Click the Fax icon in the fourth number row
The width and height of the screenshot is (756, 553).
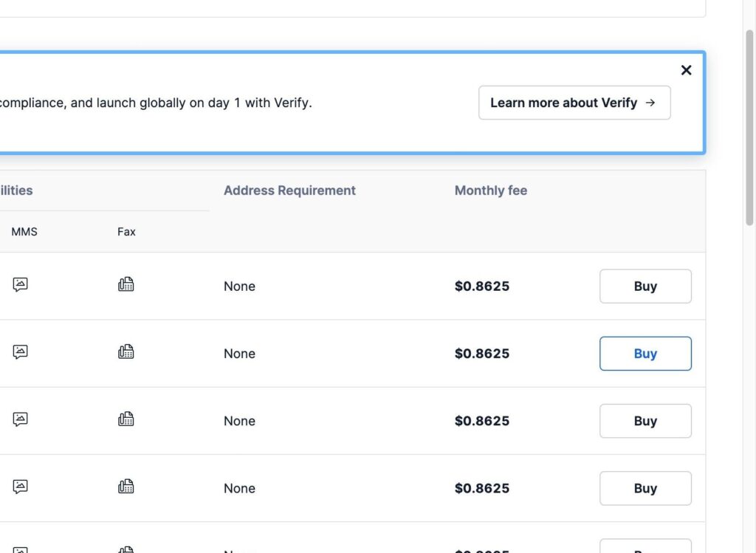point(126,487)
